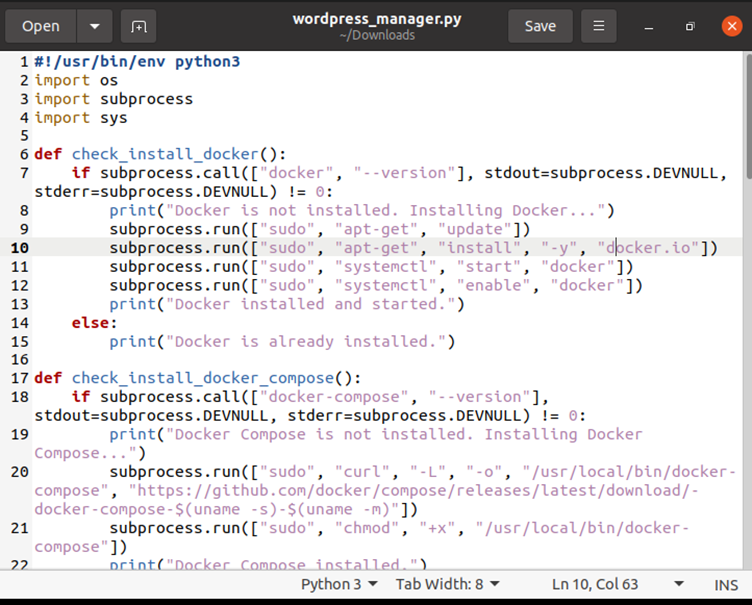This screenshot has height=605, width=752.
Task: Click 'import subprocess' on line 3
Action: point(113,99)
